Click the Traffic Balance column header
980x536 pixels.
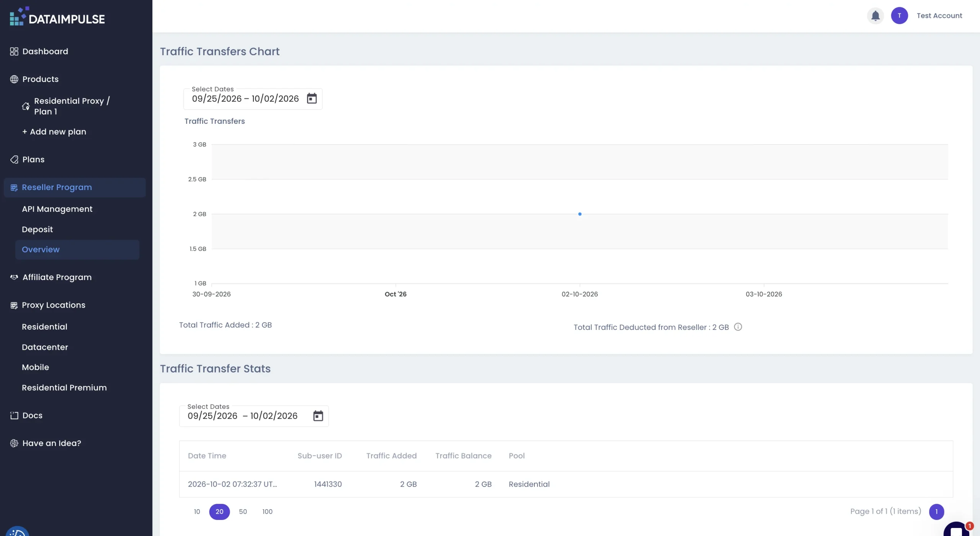(x=463, y=456)
